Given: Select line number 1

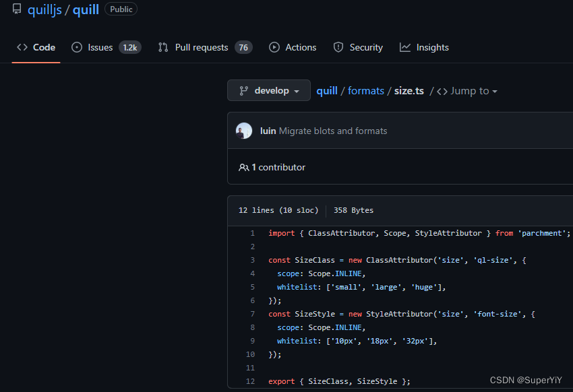Looking at the screenshot, I should click(253, 233).
